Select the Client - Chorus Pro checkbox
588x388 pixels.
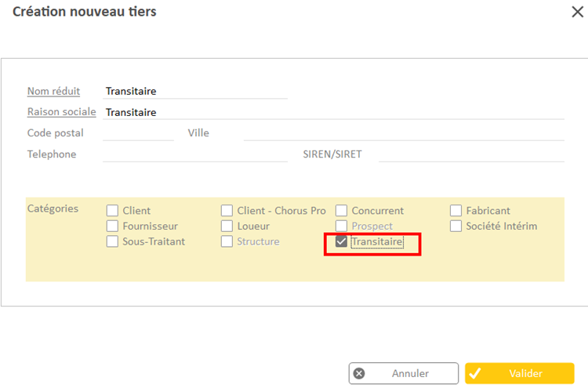click(227, 211)
